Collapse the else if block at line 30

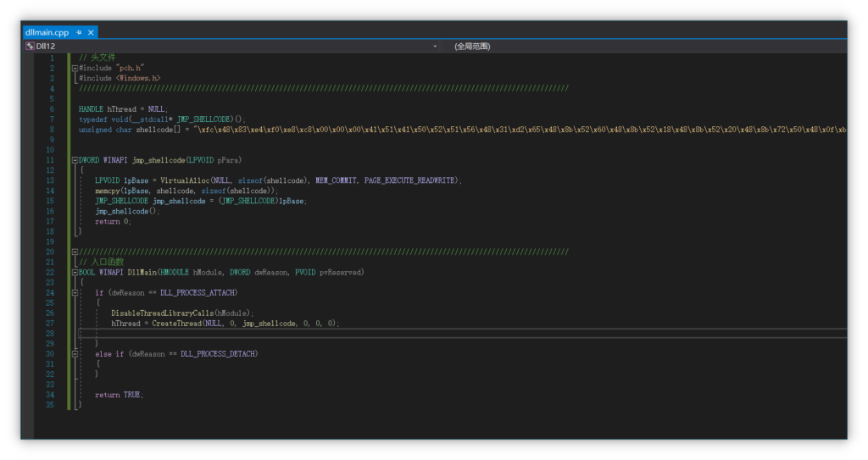coord(75,354)
